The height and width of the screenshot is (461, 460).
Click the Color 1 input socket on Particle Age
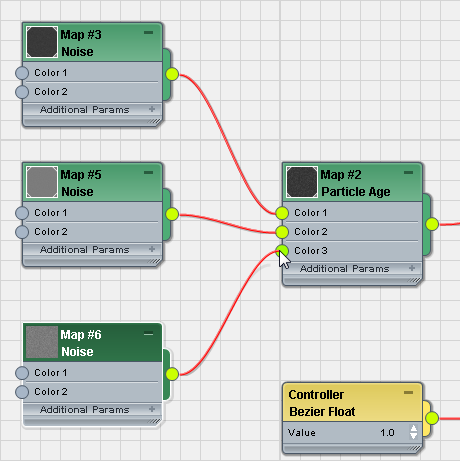pyautogui.click(x=282, y=213)
